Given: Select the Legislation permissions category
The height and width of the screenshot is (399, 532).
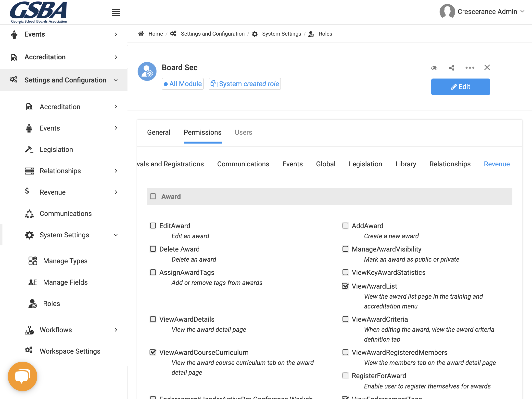Looking at the screenshot, I should click(x=365, y=164).
